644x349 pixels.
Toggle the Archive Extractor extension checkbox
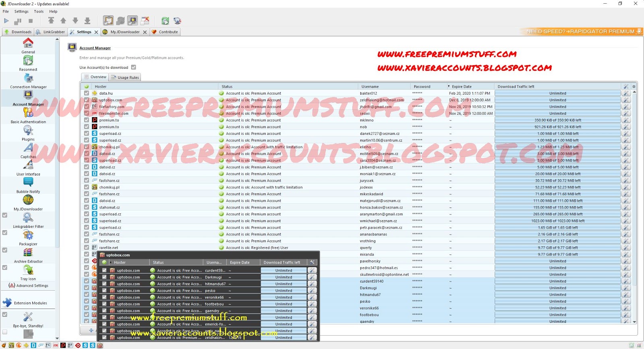click(5, 250)
